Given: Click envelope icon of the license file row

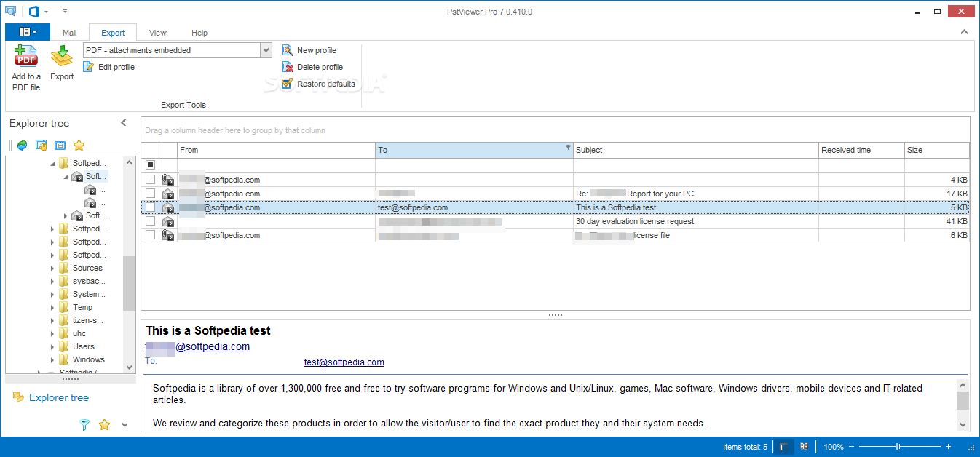Looking at the screenshot, I should (x=168, y=235).
